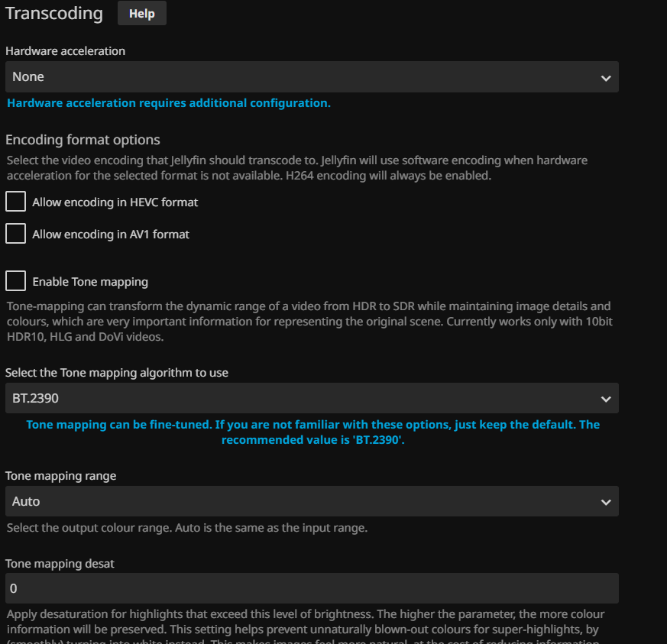
Task: Click the 'Allow encoding in HEVC format' label text
Action: point(115,202)
